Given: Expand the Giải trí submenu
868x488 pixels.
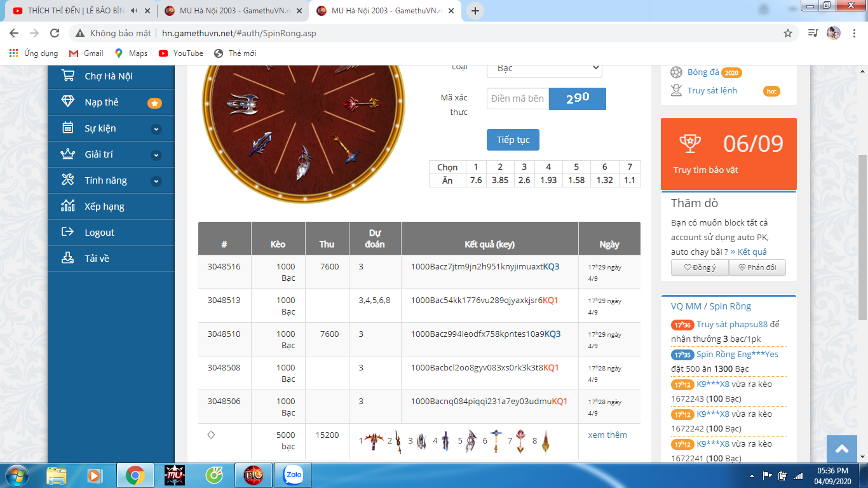Looking at the screenshot, I should point(156,155).
